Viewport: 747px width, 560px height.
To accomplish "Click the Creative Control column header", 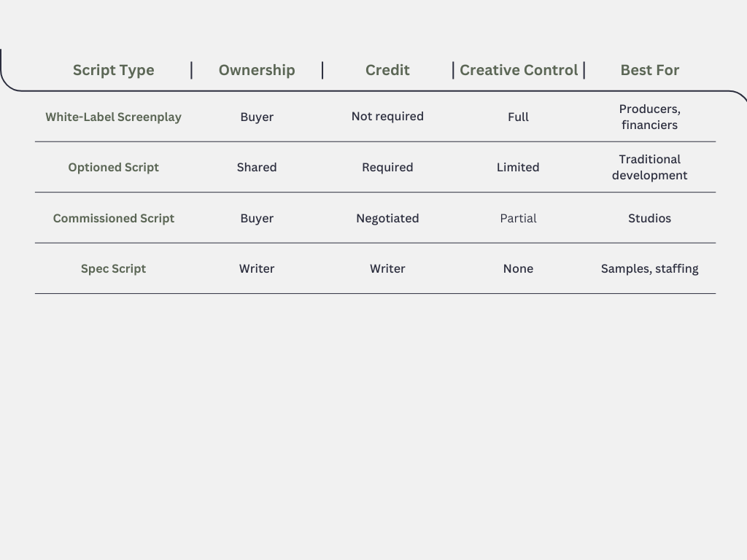I will point(518,70).
